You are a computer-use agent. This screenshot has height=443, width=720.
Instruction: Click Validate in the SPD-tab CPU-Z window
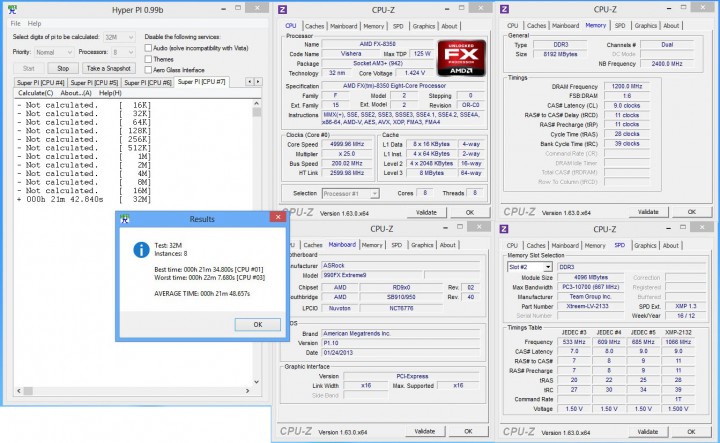pyautogui.click(x=648, y=432)
